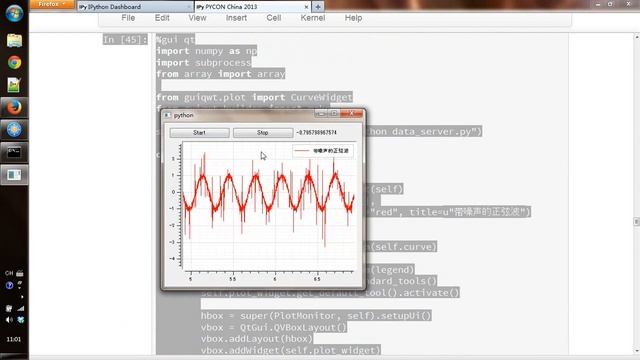Switch to Firefox via taskbar icon
The width and height of the screenshot is (640, 360).
pos(14,107)
